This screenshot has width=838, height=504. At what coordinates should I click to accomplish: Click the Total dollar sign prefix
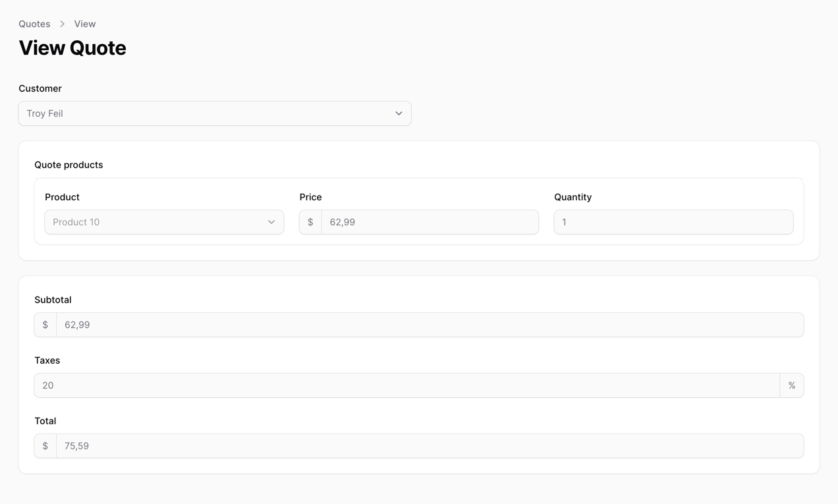click(45, 446)
